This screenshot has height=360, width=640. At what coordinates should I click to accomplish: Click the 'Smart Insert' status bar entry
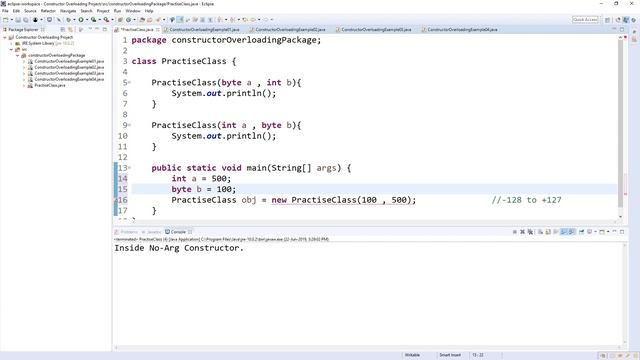450,355
